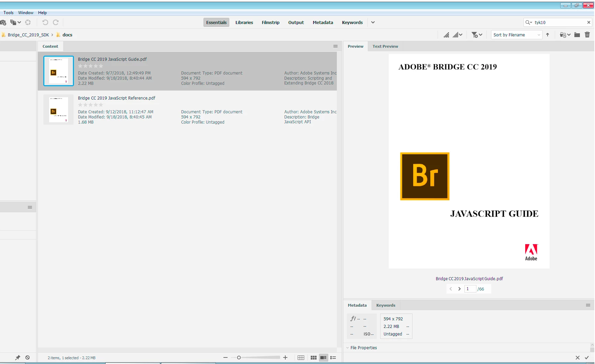Select the Bridge CC 2019 JavaScript Guide.pdf thumbnail

58,71
